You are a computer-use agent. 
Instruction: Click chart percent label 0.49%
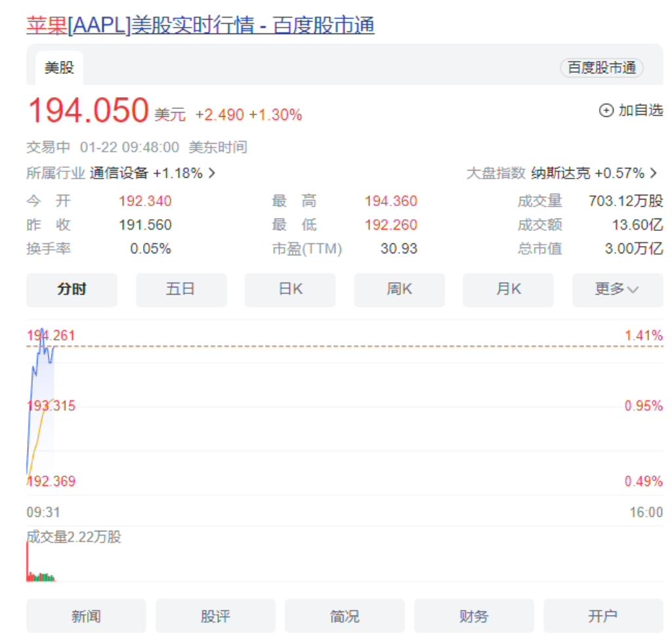tap(644, 481)
